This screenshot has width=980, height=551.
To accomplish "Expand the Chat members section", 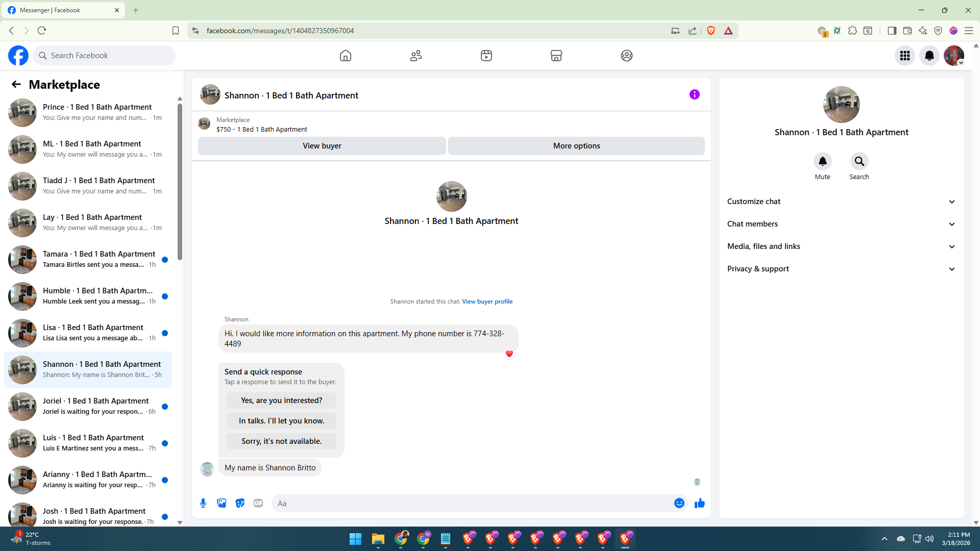I will [841, 224].
